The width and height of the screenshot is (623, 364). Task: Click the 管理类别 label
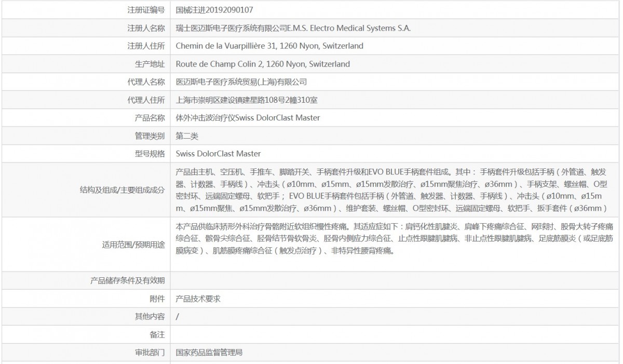(150, 136)
